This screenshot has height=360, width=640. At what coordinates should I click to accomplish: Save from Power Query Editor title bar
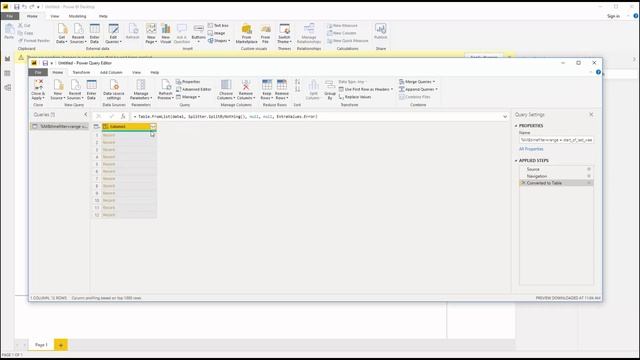[x=45, y=63]
